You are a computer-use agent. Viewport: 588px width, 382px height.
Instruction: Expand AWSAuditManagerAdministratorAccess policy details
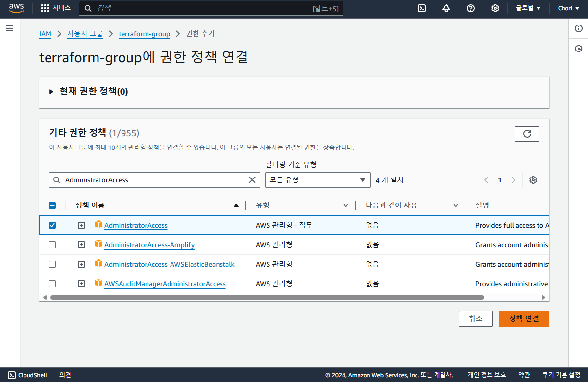click(81, 284)
